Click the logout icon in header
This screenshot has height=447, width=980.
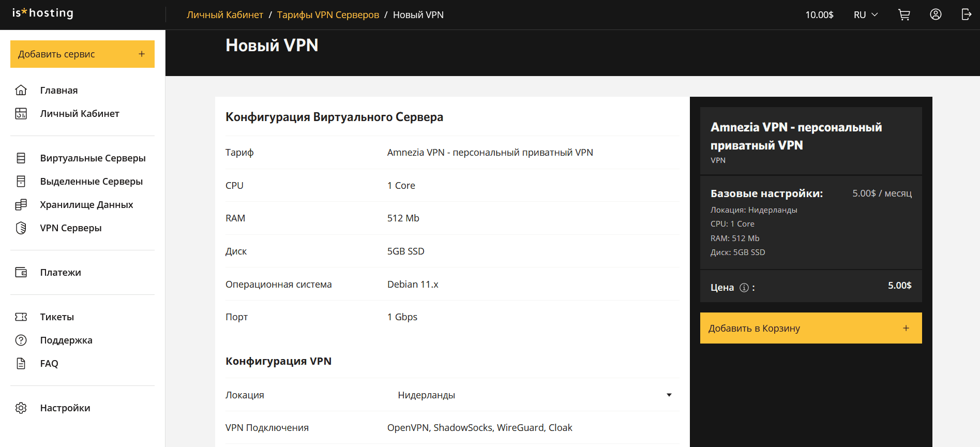pos(966,15)
